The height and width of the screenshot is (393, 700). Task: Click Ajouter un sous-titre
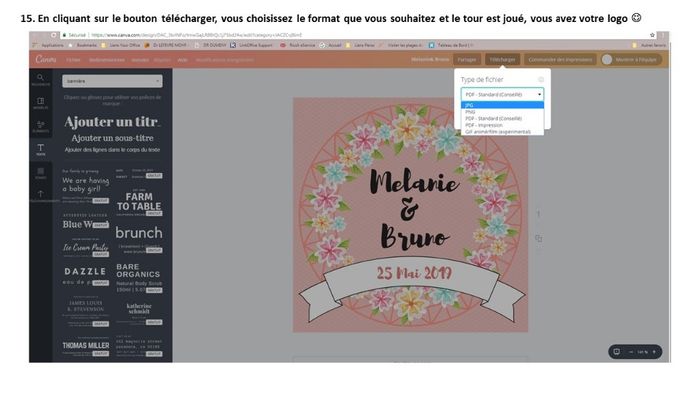pyautogui.click(x=112, y=138)
